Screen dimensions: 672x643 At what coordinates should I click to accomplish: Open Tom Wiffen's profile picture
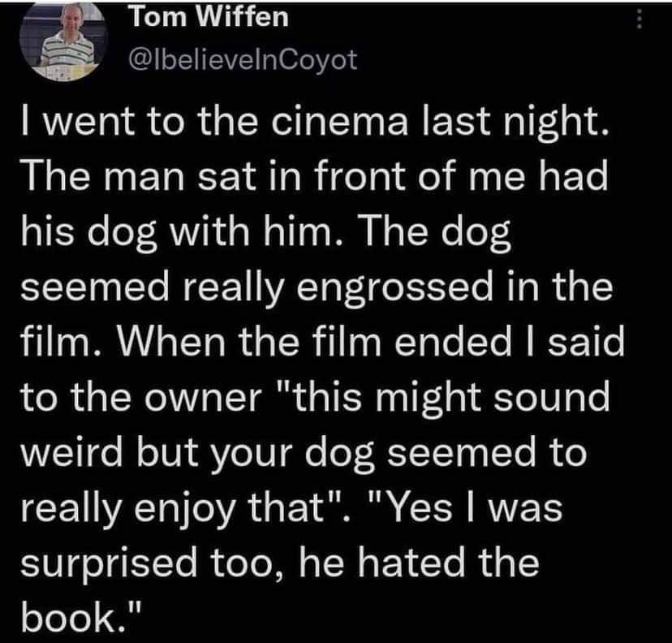[x=63, y=41]
